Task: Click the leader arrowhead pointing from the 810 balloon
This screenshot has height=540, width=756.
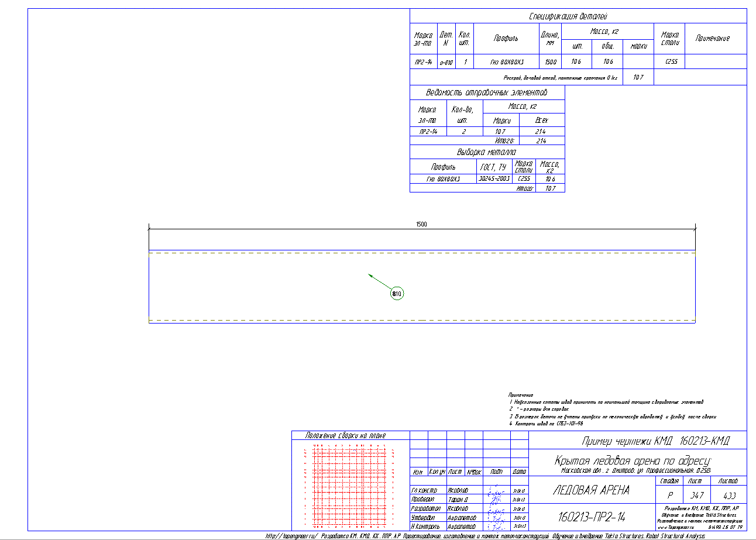Action: pyautogui.click(x=370, y=275)
